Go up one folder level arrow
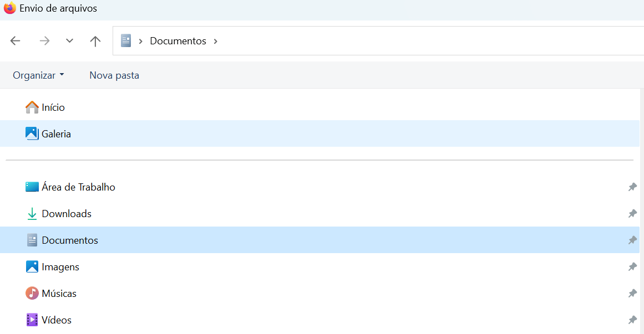 tap(95, 40)
